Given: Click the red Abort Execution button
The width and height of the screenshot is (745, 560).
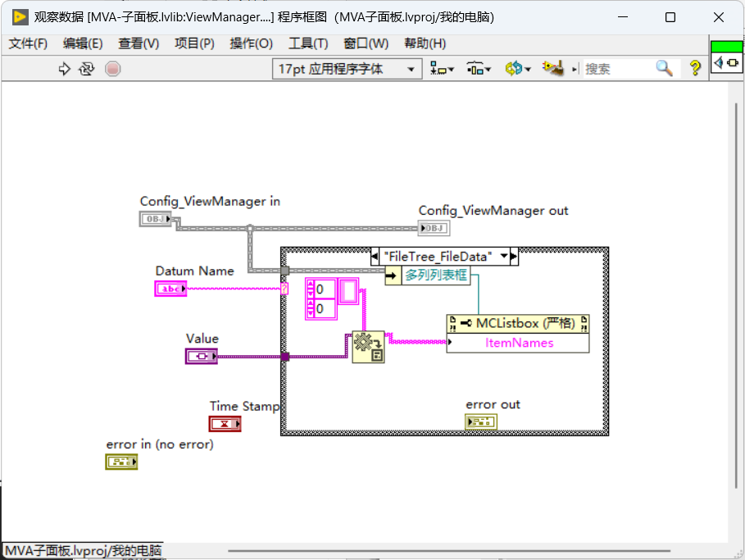Looking at the screenshot, I should click(x=112, y=69).
